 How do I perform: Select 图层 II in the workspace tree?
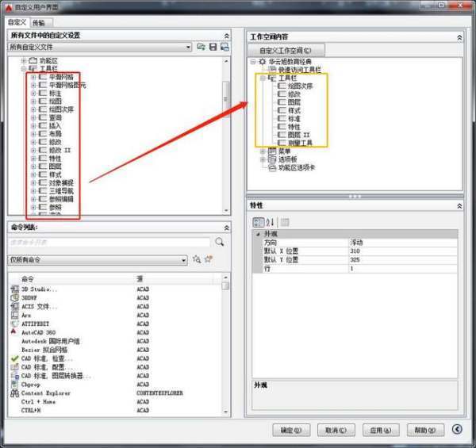click(x=299, y=135)
